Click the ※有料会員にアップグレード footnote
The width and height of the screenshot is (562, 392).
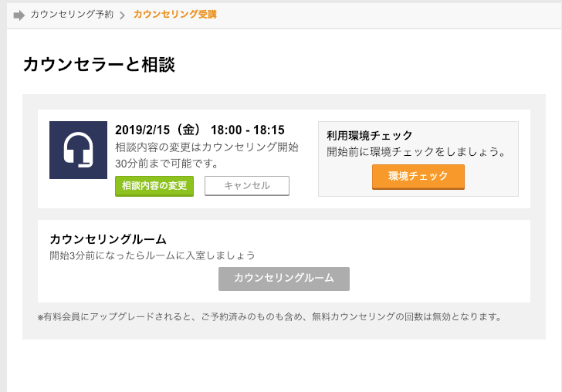coord(269,316)
